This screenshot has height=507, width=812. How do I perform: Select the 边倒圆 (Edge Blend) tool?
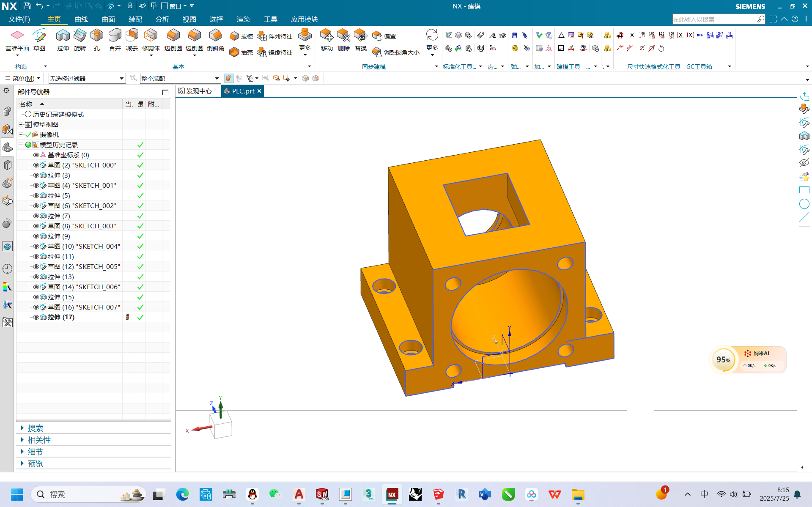(173, 40)
